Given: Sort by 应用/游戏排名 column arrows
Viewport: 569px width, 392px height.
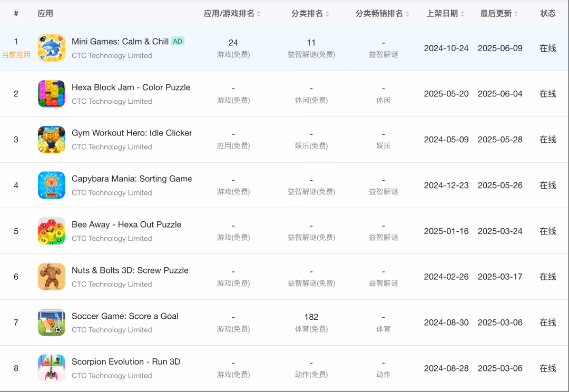Looking at the screenshot, I should point(259,14).
